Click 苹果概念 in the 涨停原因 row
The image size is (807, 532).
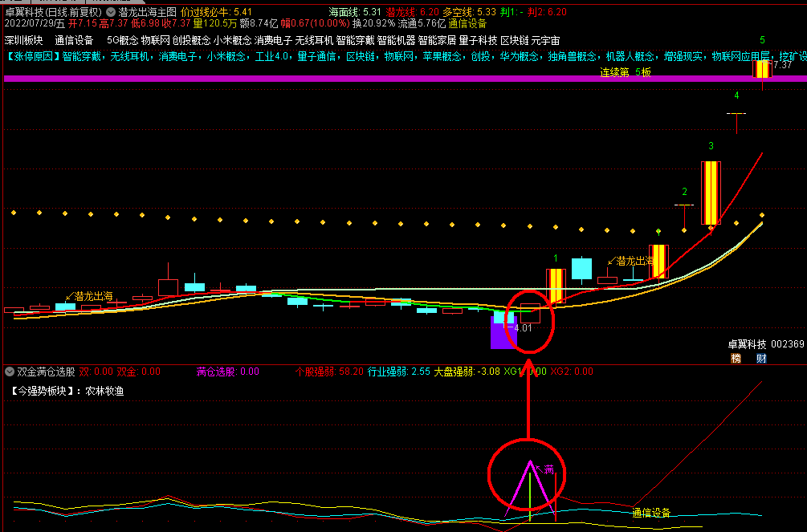442,57
